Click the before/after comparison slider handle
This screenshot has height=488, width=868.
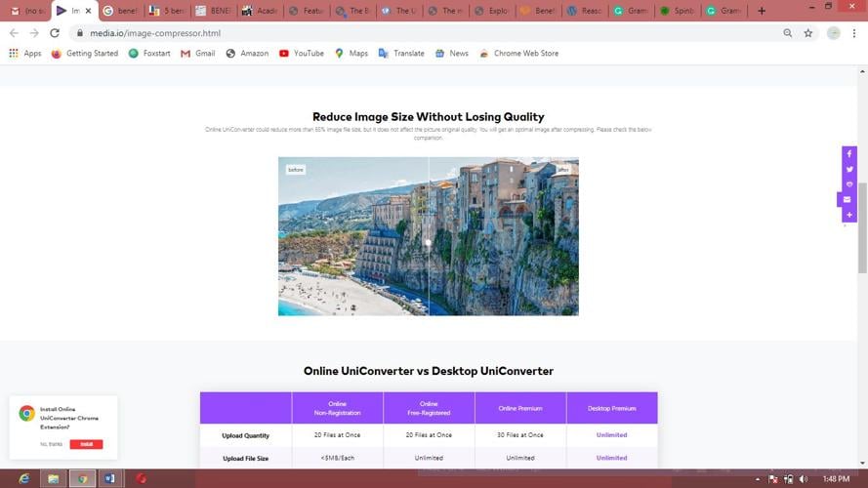pos(429,243)
